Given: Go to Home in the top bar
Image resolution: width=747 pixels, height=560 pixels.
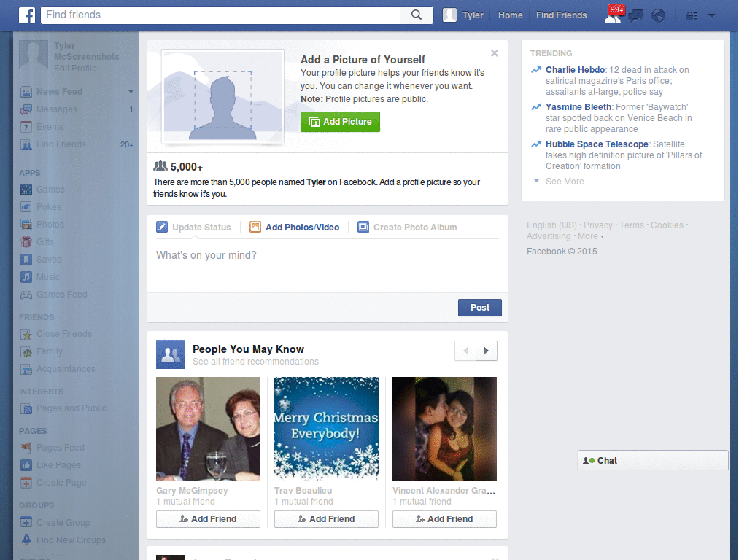Looking at the screenshot, I should pos(510,15).
